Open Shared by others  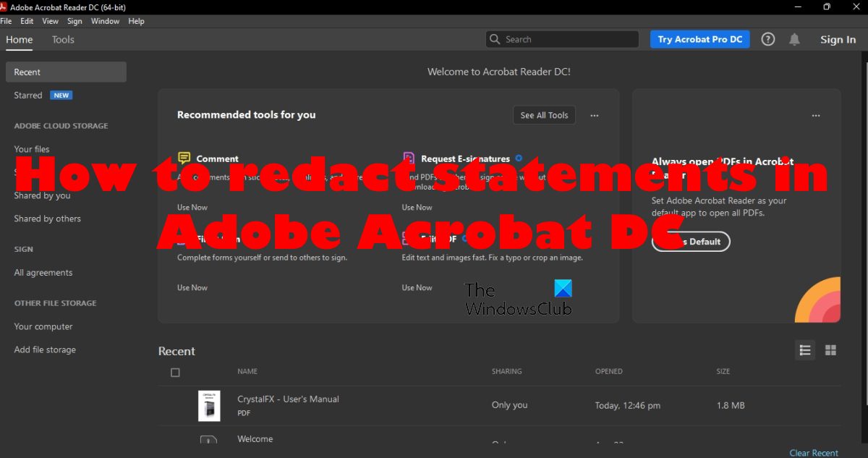[47, 219]
